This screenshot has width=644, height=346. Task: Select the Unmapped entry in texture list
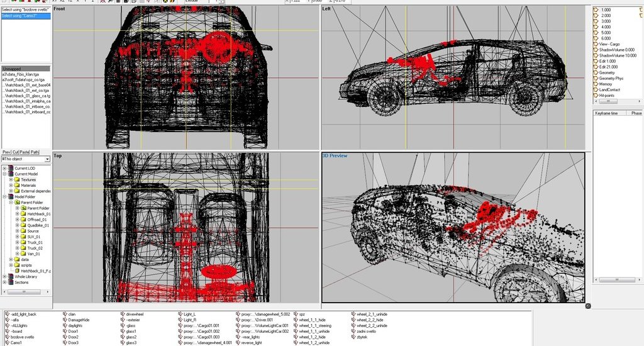tap(25, 69)
